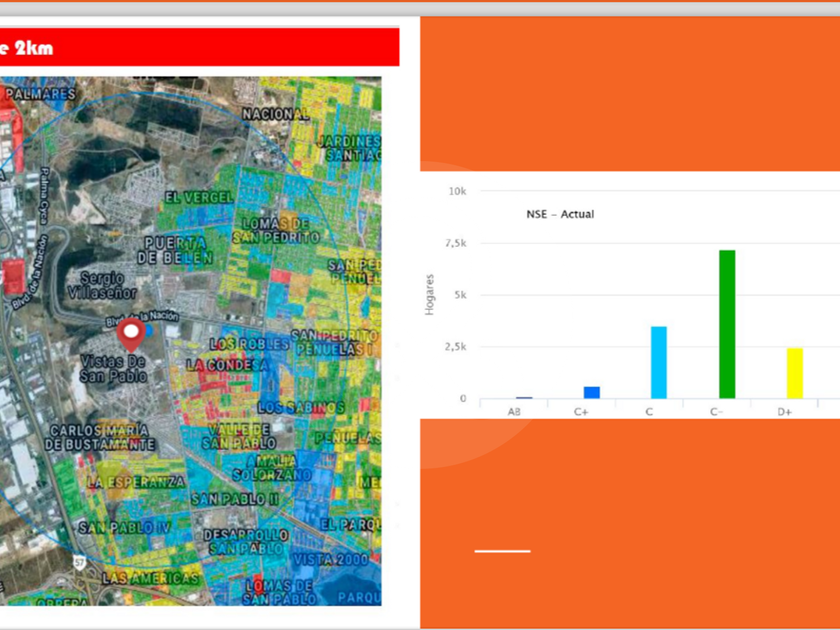Viewport: 840px width, 630px height.
Task: Click the 'C' category label
Action: pyautogui.click(x=649, y=412)
